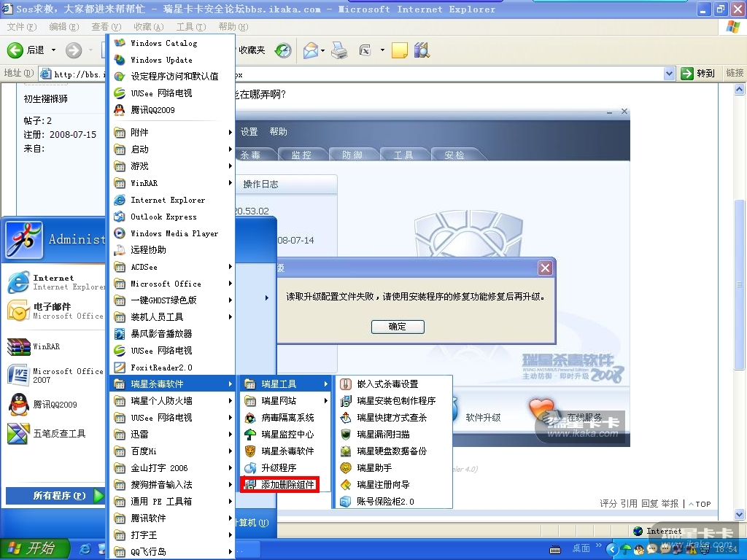This screenshot has width=747, height=560.
Task: Switch to 监控 tab in Rising window
Action: (x=301, y=155)
